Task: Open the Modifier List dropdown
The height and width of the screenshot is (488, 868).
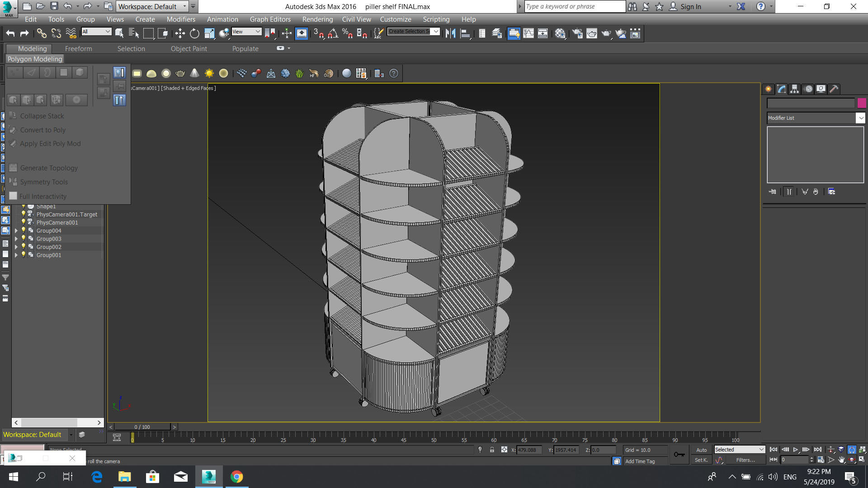Action: pyautogui.click(x=816, y=118)
